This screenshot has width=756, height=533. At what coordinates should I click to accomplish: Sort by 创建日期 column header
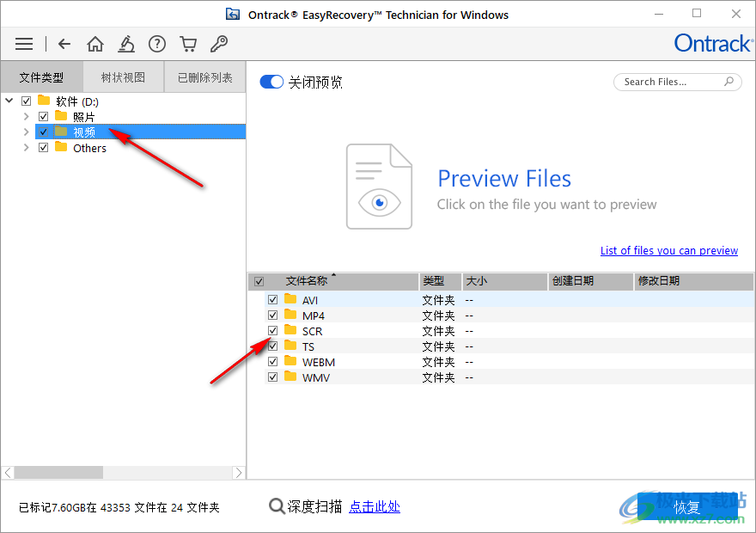click(590, 281)
